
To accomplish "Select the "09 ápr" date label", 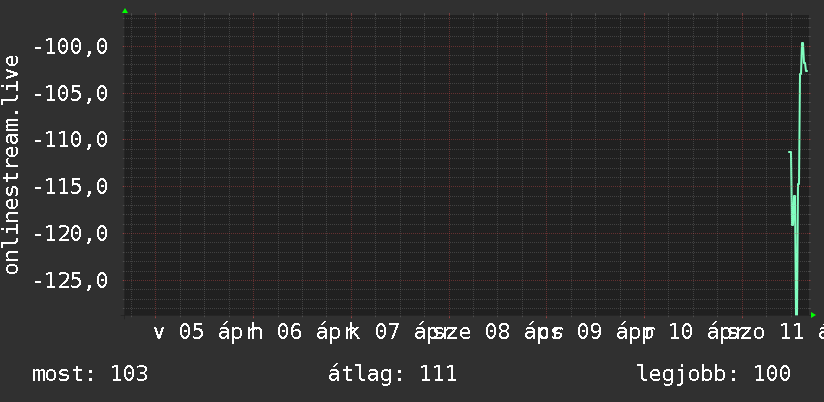I will click(x=604, y=332).
